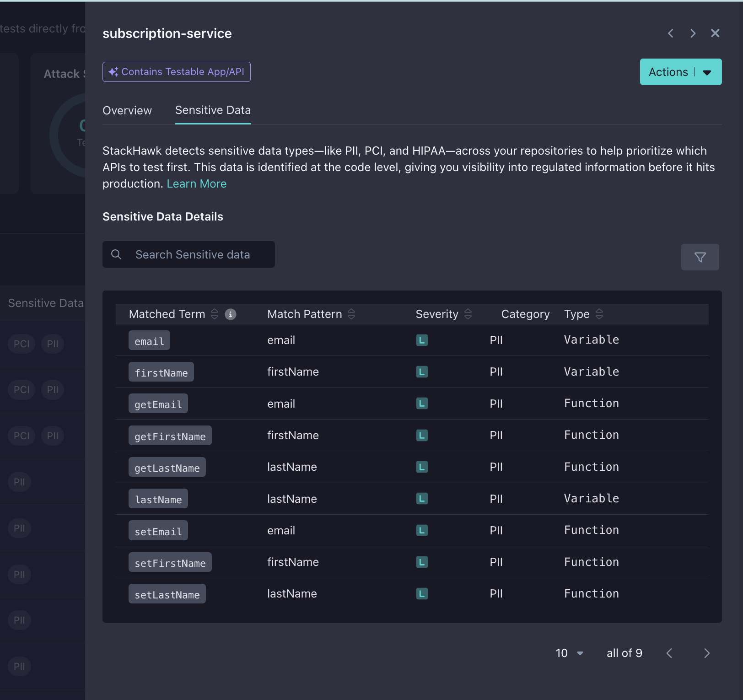Click firstName pattern in the setFirstName row
The width and height of the screenshot is (743, 700).
(293, 562)
